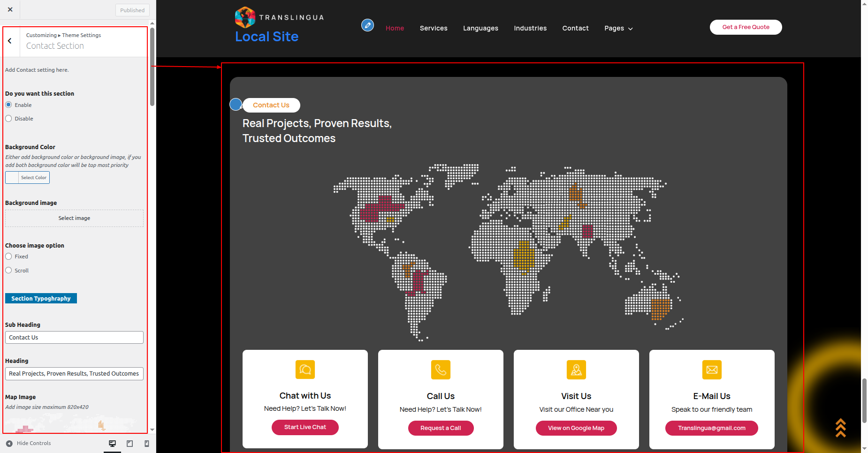This screenshot has width=868, height=453.
Task: Click the pencil edit shortcut near the menu
Action: [x=367, y=25]
